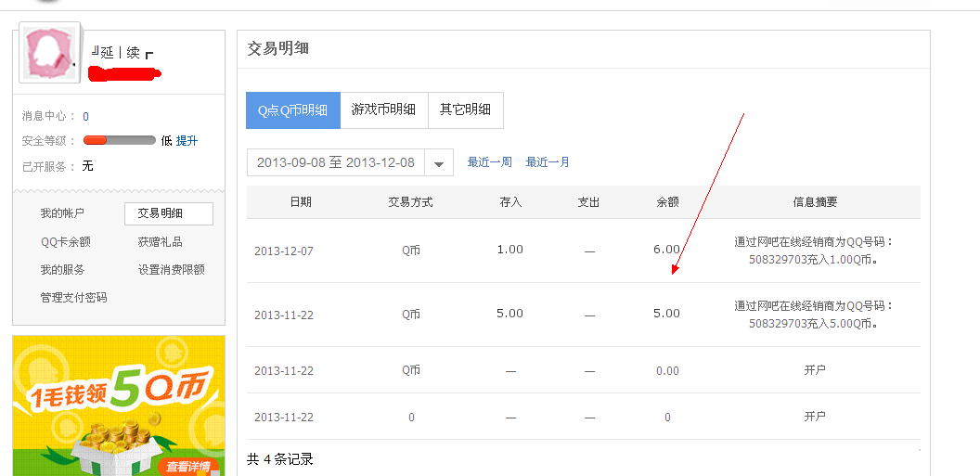Click the date range field 2013-09-08 至 2013-12-08
The image size is (980, 476).
(336, 162)
